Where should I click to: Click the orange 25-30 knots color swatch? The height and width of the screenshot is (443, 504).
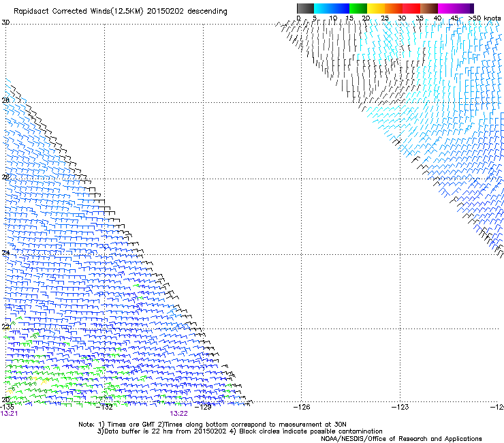pos(394,8)
